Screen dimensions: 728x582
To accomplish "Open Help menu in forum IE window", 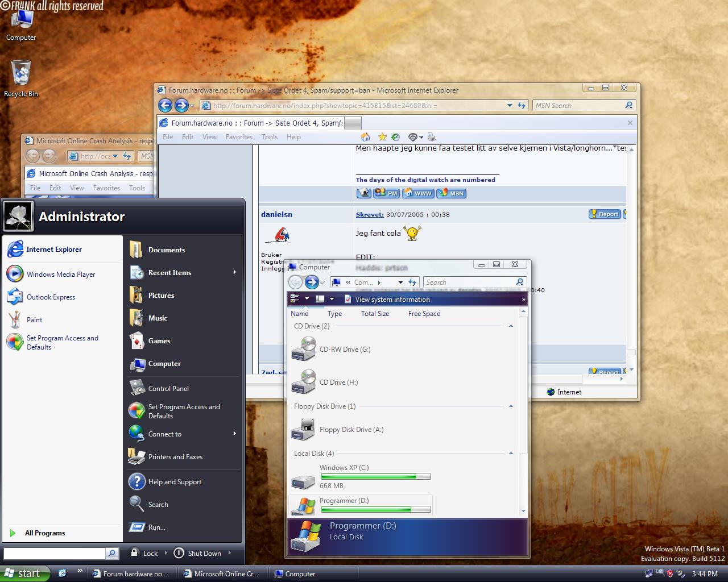I will click(293, 137).
